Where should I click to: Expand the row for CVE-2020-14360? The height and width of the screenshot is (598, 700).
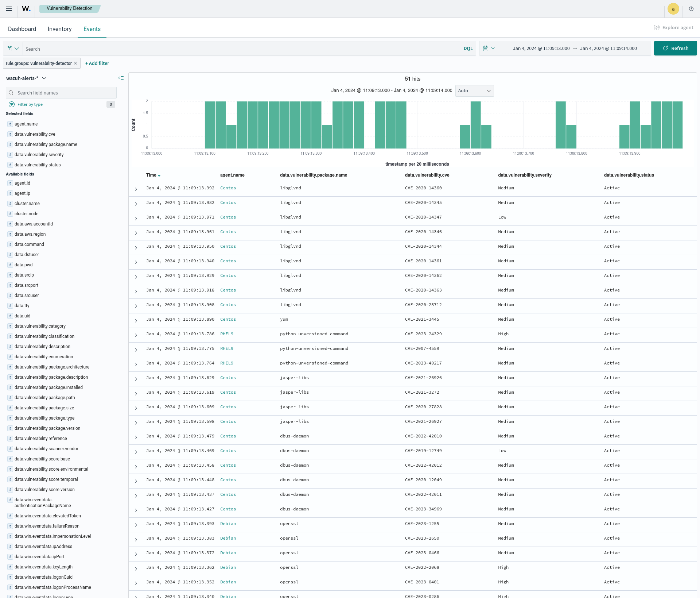pos(136,189)
